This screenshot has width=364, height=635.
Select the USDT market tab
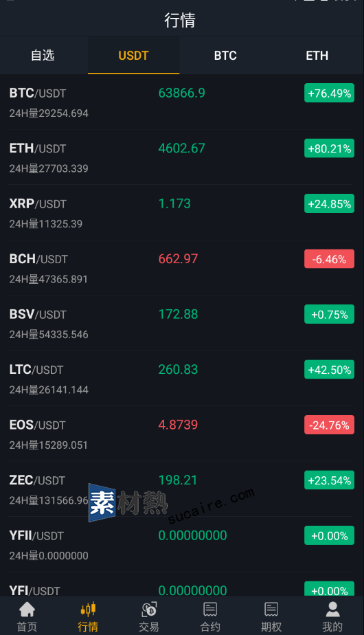tap(134, 55)
